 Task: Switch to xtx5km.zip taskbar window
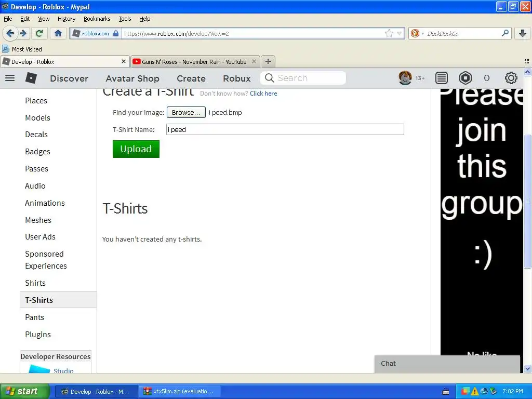point(180,392)
